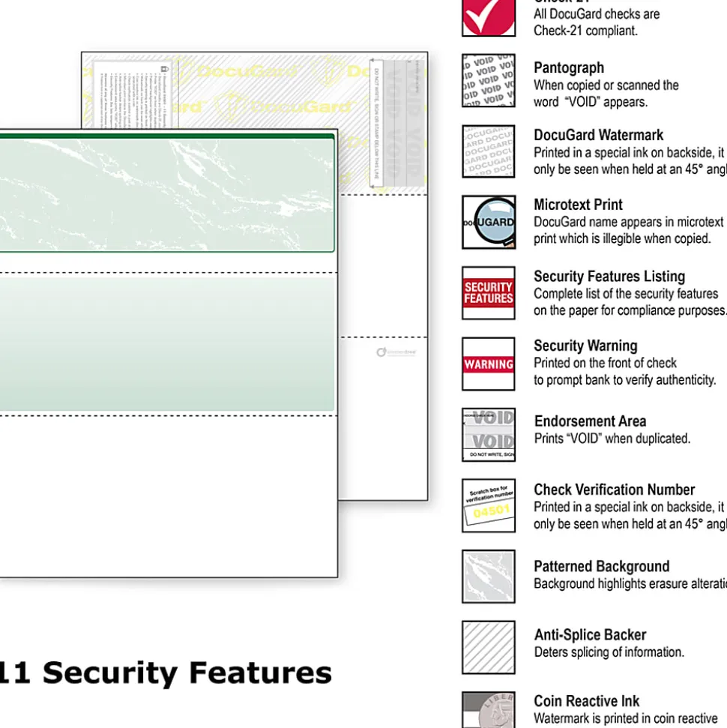Click the check backside endorsement VOID strip

tap(397, 123)
